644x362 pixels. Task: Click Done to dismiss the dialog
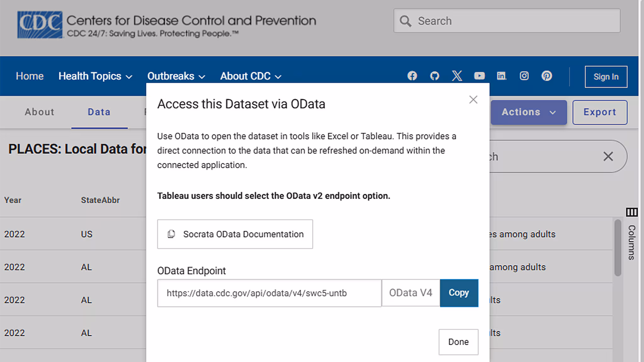tap(458, 342)
